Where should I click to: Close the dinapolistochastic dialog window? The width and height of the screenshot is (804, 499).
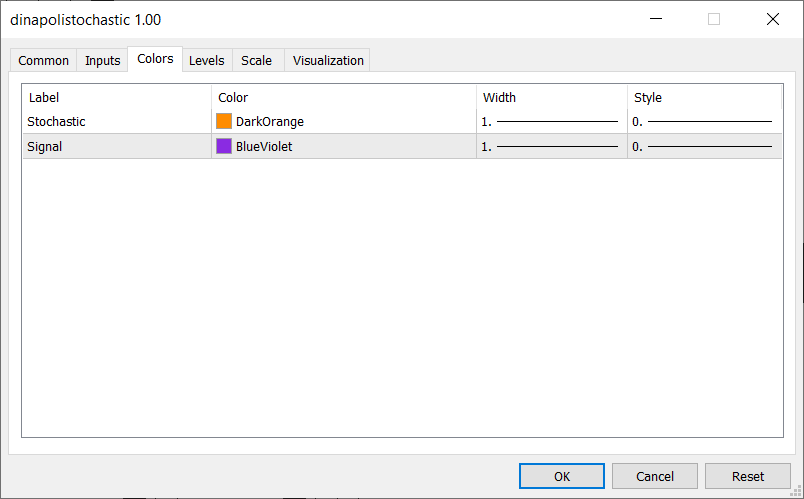click(773, 19)
